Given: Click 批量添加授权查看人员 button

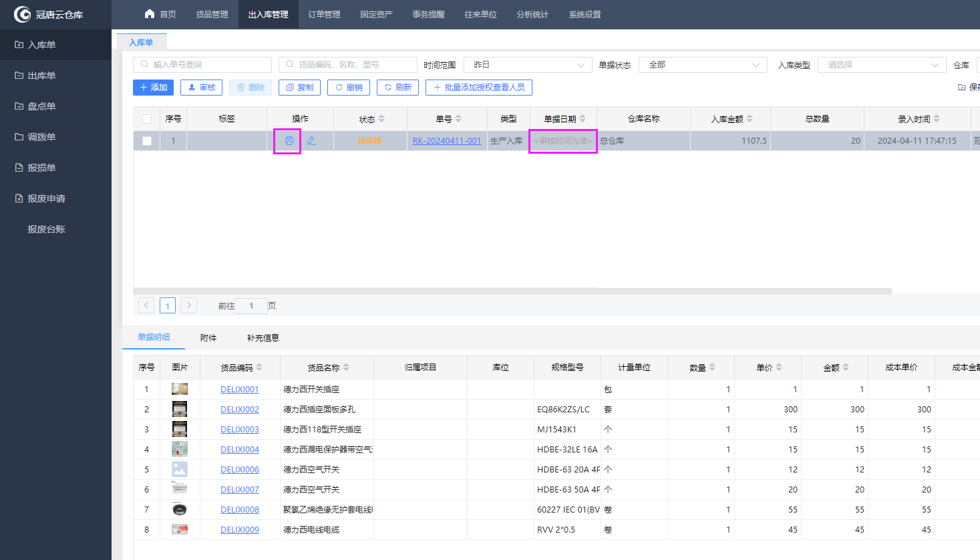Looking at the screenshot, I should point(479,88).
